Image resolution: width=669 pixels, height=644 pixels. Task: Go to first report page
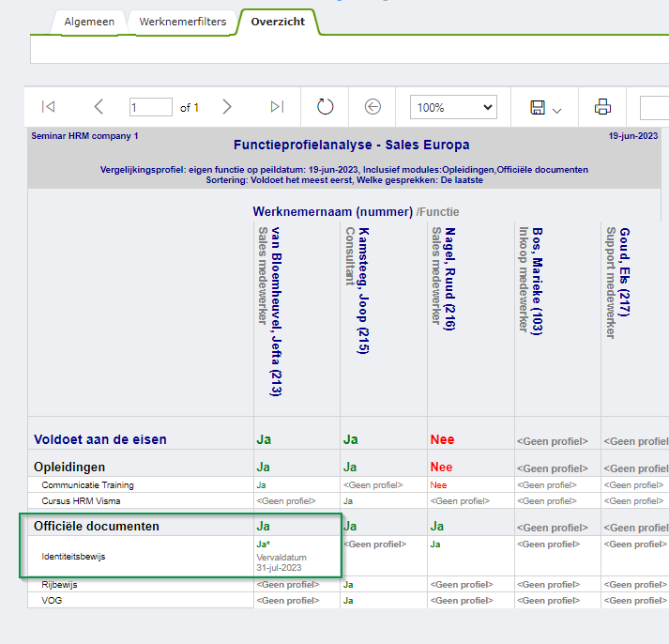[49, 107]
